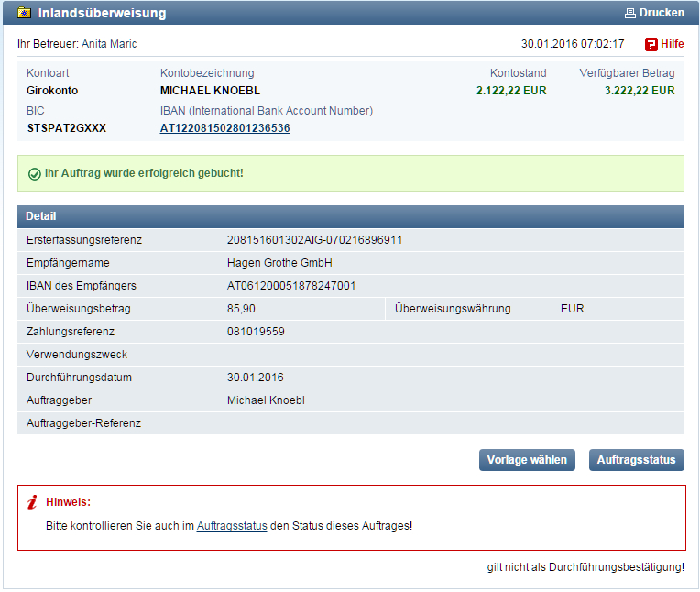Click the Kontoart column label
Screen dimensions: 700x592
[48, 73]
